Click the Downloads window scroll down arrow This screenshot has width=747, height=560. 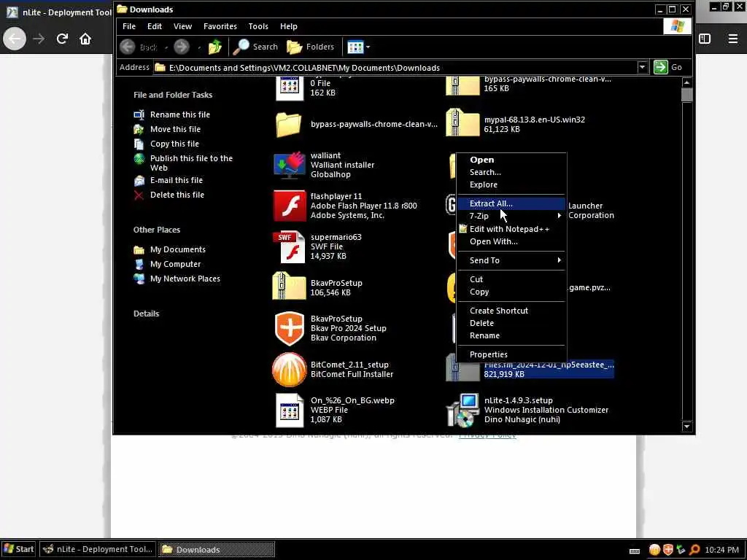pyautogui.click(x=686, y=426)
